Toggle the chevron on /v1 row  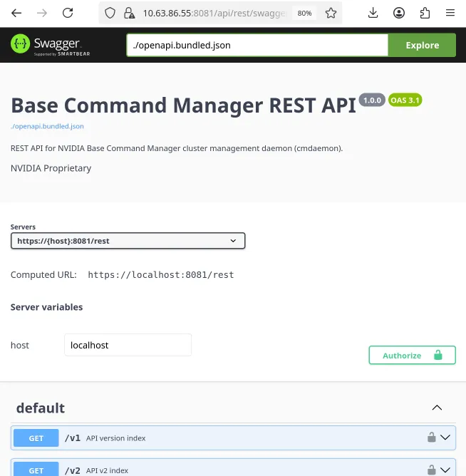[445, 438]
